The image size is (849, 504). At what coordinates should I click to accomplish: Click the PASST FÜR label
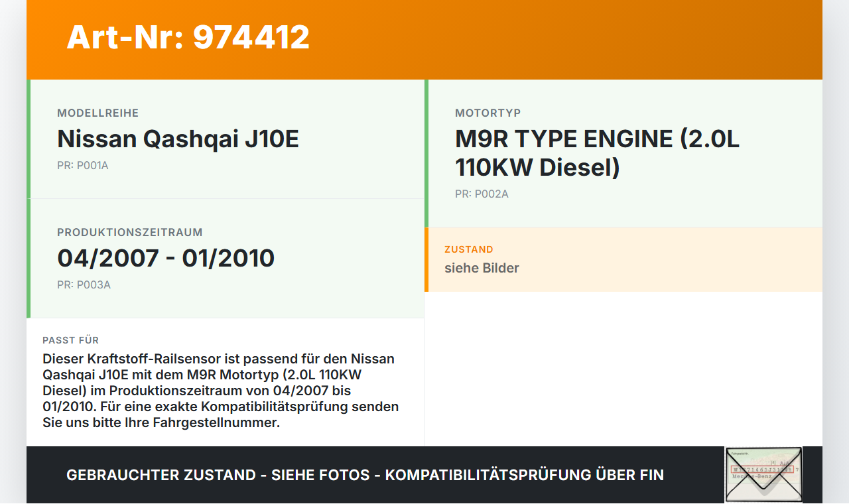[x=70, y=340]
